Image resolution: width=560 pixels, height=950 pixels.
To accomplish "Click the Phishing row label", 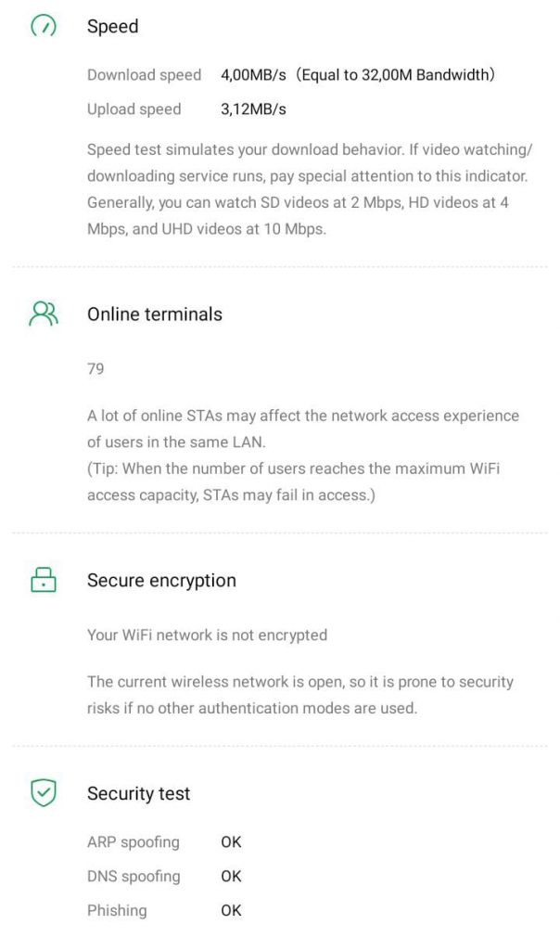I will [x=117, y=911].
